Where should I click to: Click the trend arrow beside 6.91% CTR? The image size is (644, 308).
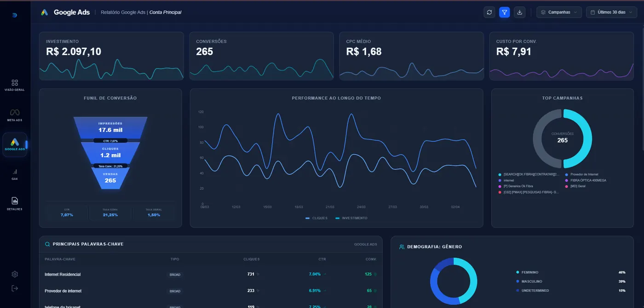coord(325,291)
